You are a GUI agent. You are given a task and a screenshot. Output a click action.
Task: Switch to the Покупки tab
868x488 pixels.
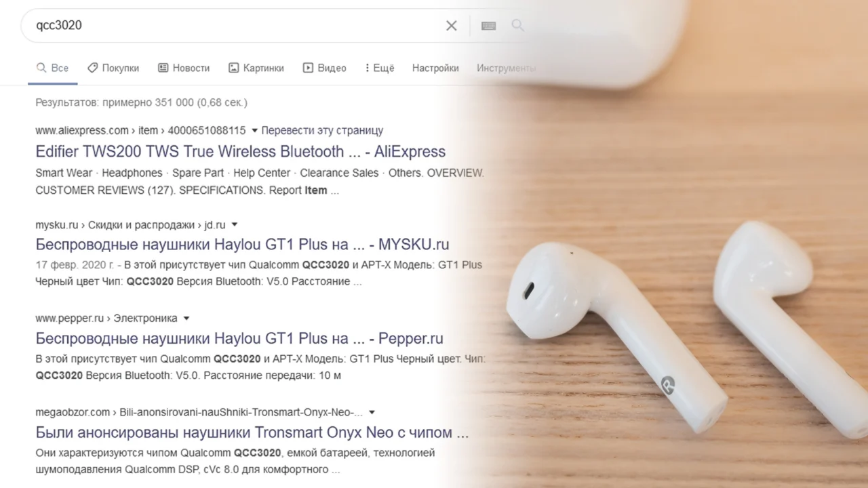coord(113,68)
